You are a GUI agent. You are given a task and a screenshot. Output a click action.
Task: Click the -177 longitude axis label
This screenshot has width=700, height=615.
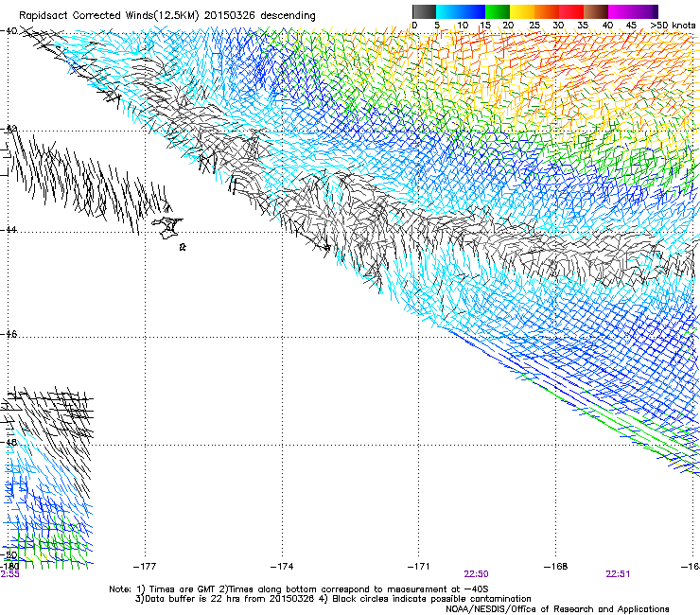pyautogui.click(x=145, y=567)
